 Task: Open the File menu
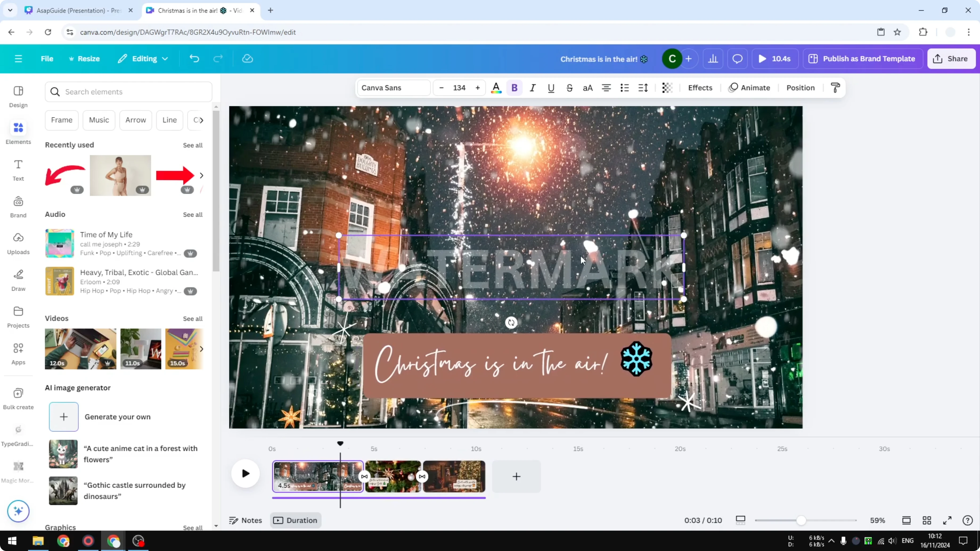pos(47,58)
